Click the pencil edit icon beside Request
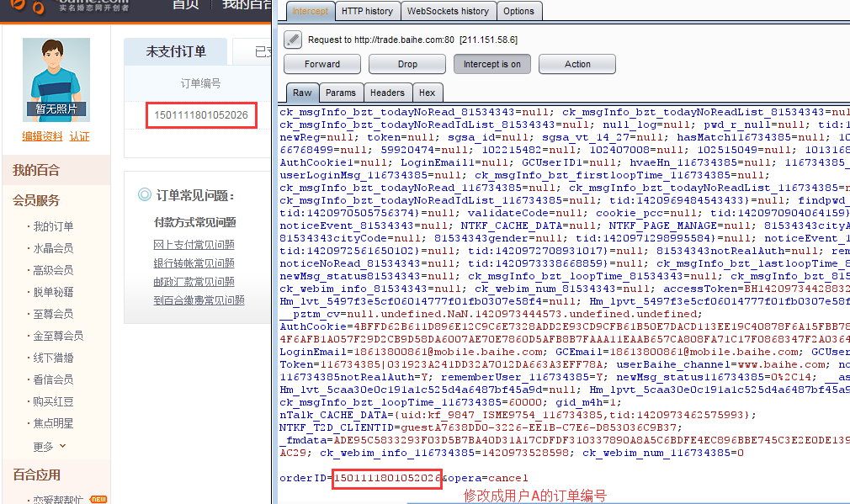Viewport: 850px width, 504px height. pyautogui.click(x=293, y=39)
